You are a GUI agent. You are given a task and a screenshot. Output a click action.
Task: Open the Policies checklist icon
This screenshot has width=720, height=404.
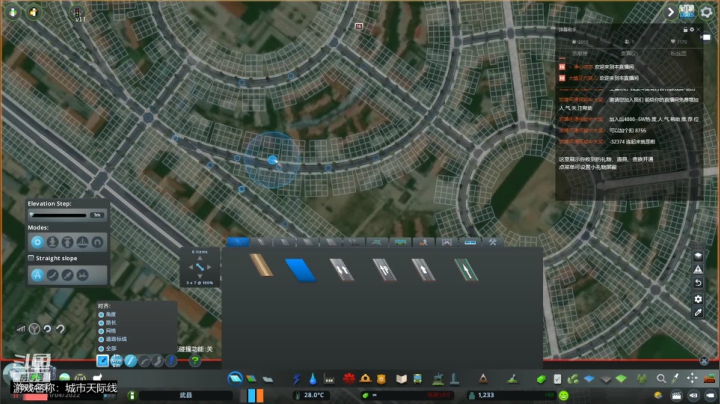click(x=557, y=379)
